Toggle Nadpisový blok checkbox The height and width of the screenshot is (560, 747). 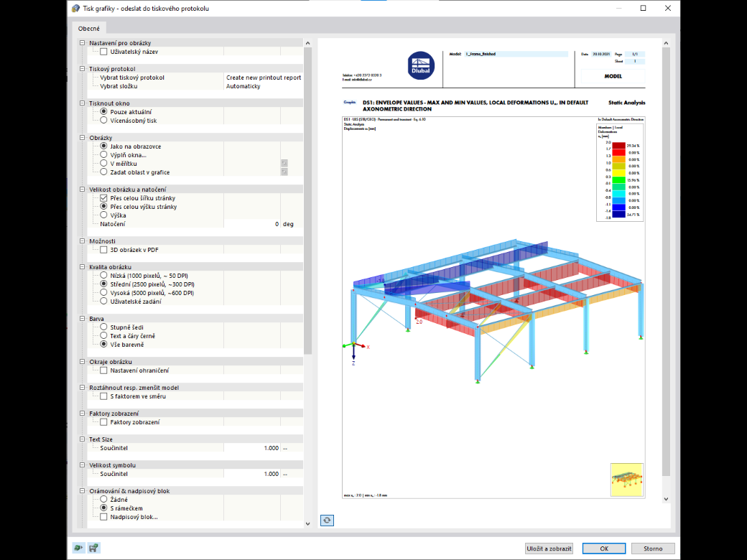103,517
